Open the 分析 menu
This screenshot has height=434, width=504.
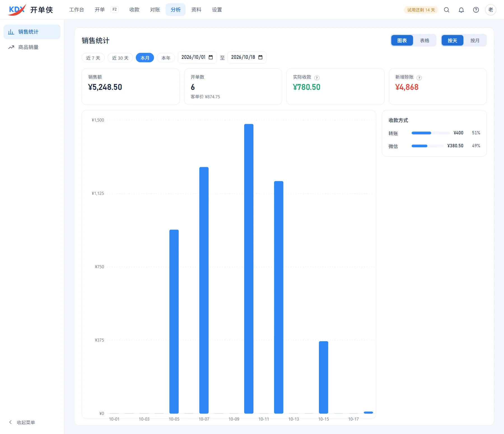[x=176, y=10]
